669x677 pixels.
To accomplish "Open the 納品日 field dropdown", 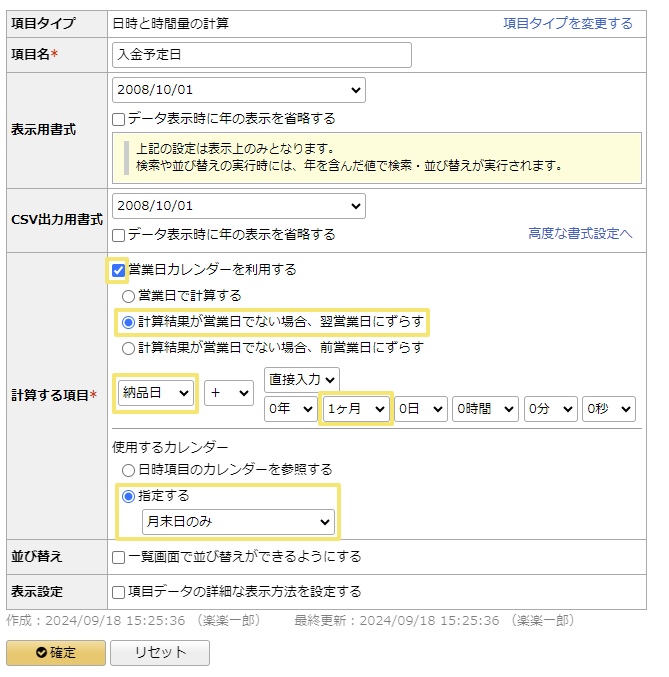I will click(x=155, y=394).
